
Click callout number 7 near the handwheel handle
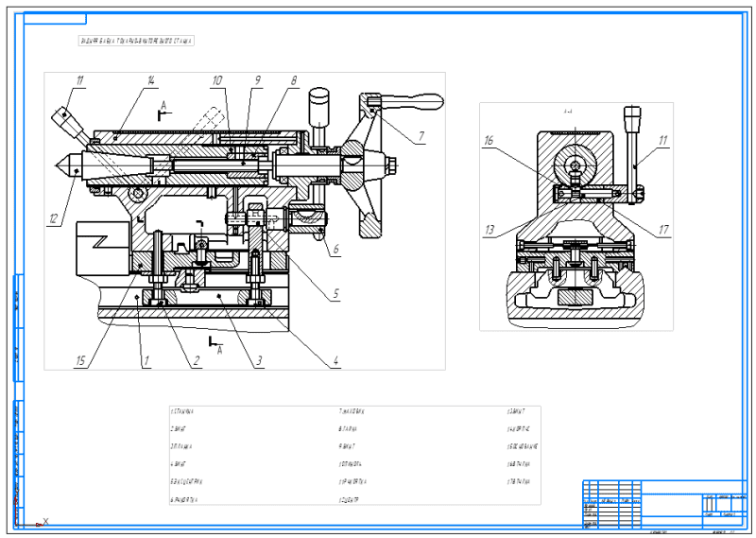[x=421, y=136]
